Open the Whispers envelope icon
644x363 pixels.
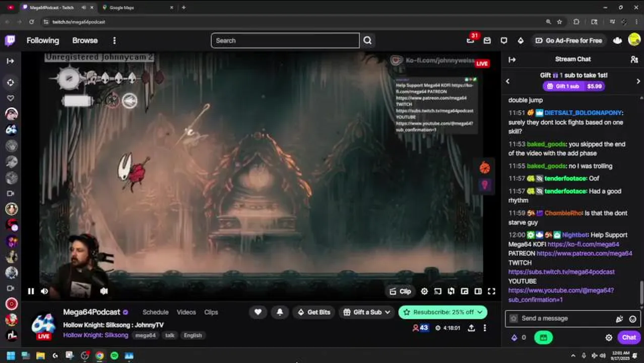pyautogui.click(x=487, y=40)
